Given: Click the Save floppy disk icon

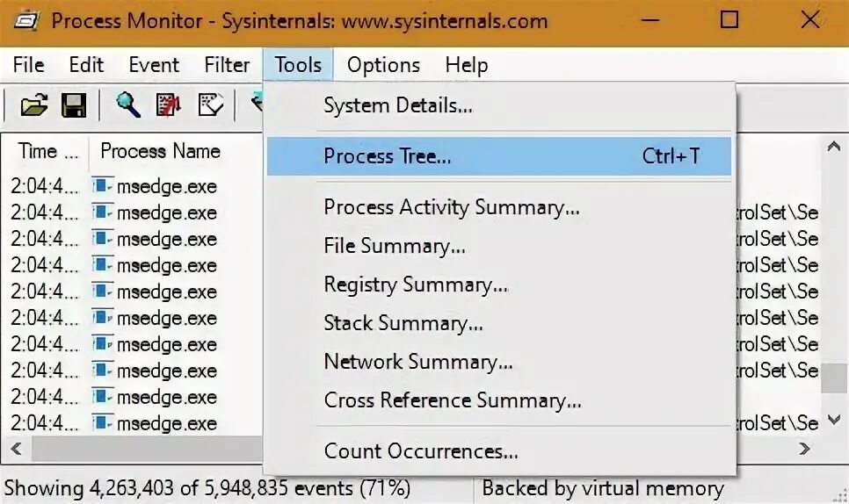Looking at the screenshot, I should tap(74, 105).
